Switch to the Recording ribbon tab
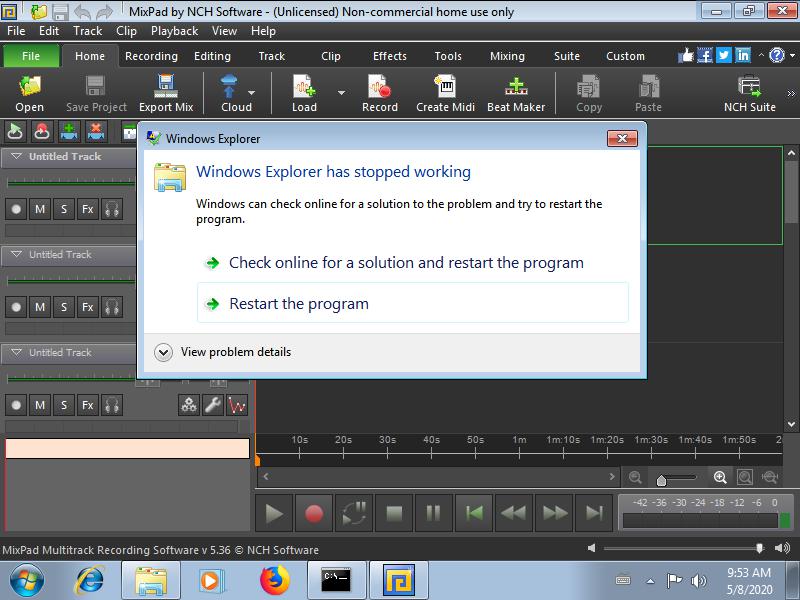Viewport: 800px width, 600px height. click(152, 56)
